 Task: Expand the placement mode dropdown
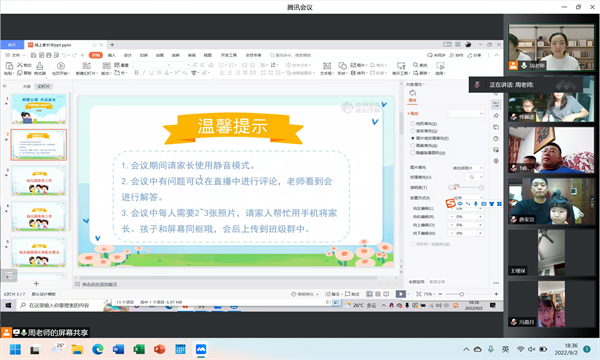(x=468, y=198)
